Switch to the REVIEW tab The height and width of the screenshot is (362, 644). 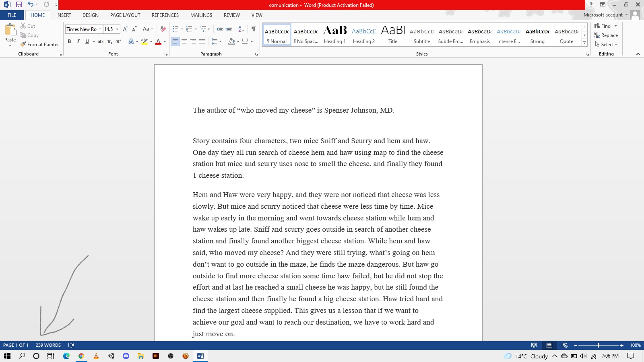[232, 15]
